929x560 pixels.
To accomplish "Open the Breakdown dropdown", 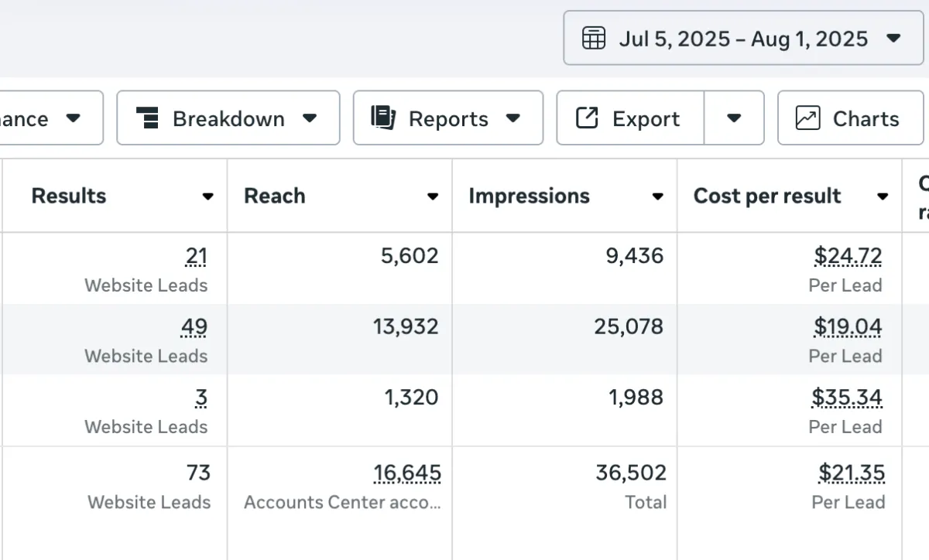I will 228,118.
